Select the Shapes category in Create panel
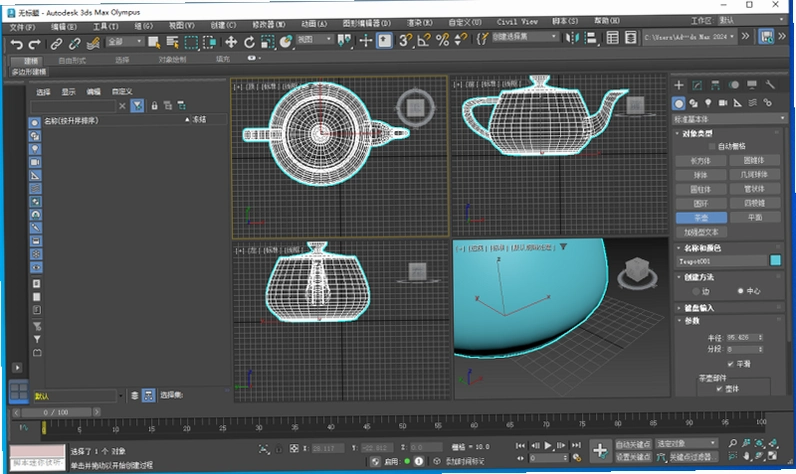Screen dimensions: 796x474 tap(693, 103)
